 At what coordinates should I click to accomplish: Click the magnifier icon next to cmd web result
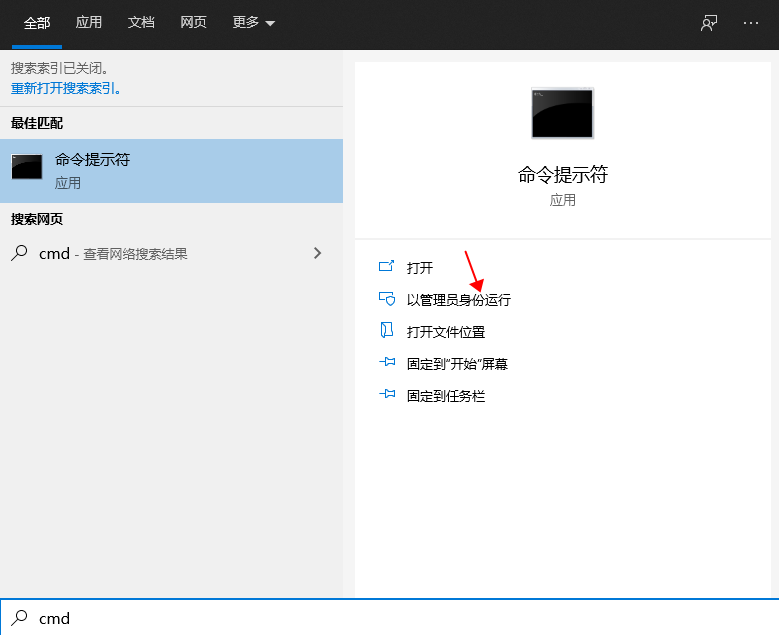coord(19,253)
